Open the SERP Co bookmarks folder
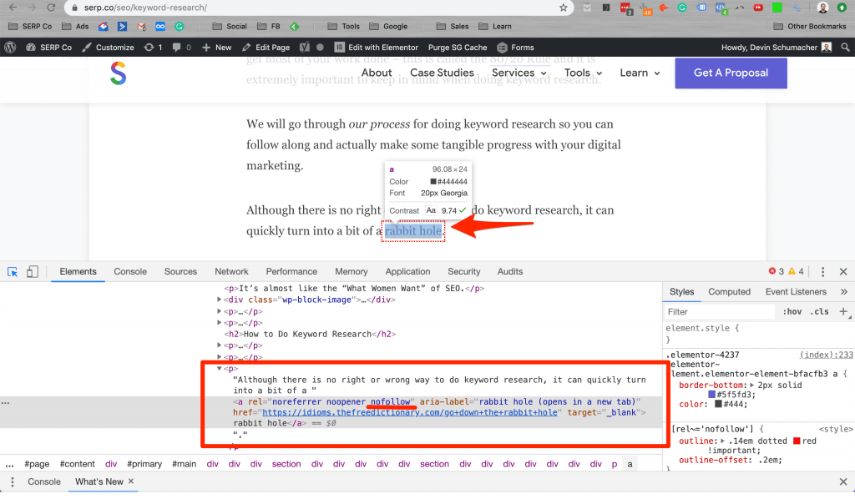 [x=30, y=26]
